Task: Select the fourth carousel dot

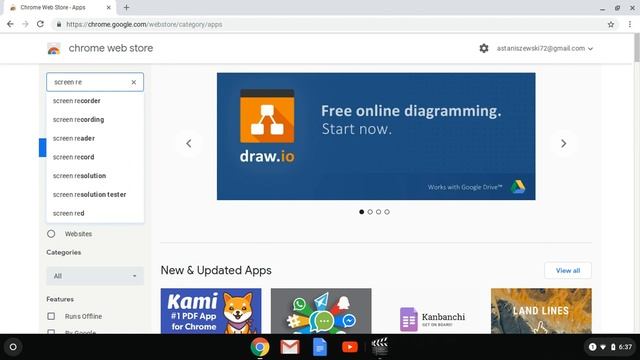Action: click(387, 212)
